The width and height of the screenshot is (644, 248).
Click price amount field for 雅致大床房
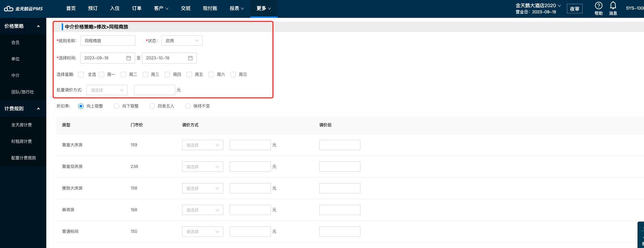250,188
